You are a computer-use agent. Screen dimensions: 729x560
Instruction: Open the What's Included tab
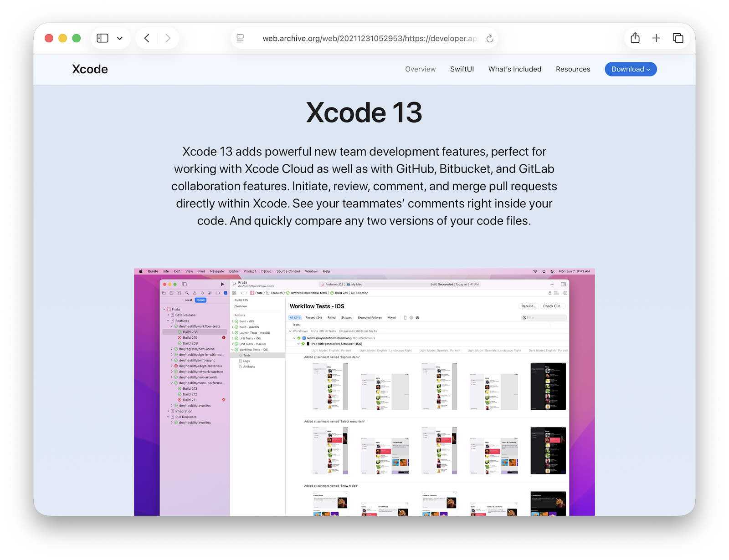click(515, 69)
